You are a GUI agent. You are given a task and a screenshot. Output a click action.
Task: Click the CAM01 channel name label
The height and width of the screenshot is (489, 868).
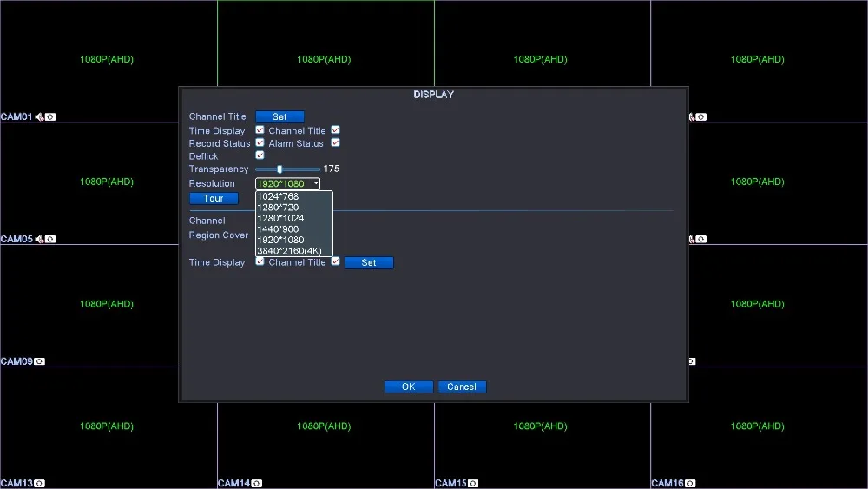point(16,117)
